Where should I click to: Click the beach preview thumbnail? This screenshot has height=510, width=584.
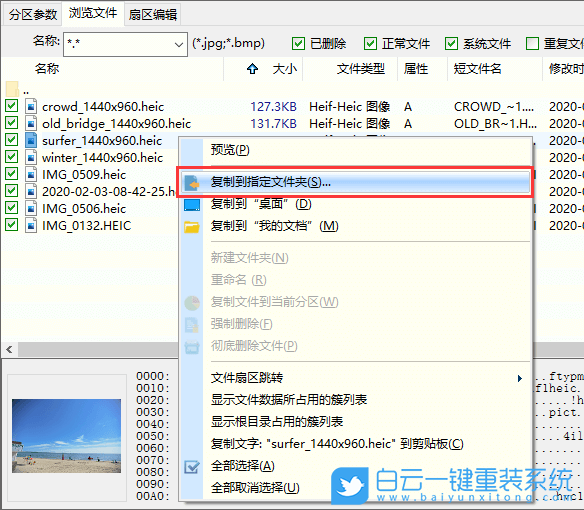[66, 436]
